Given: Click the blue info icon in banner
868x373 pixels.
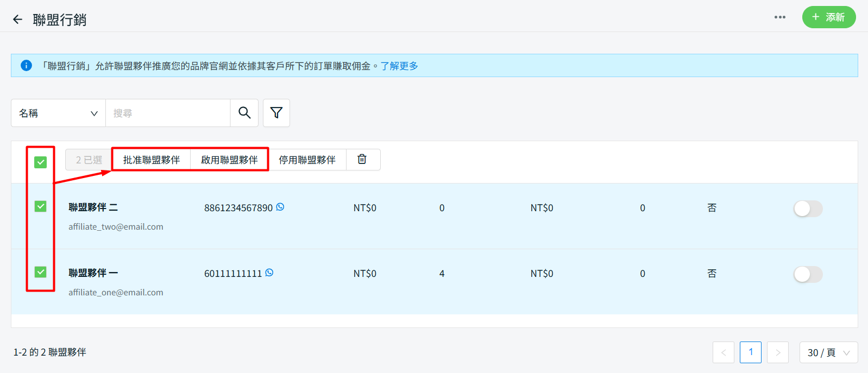Looking at the screenshot, I should [x=26, y=66].
